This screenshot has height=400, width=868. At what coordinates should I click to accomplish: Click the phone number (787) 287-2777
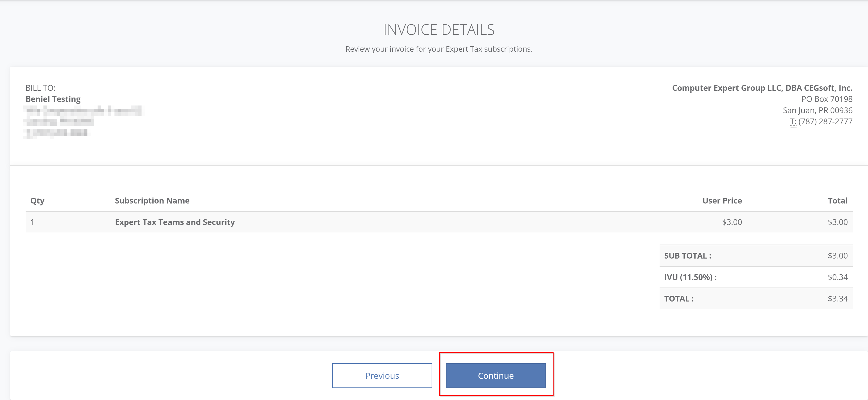coord(825,122)
